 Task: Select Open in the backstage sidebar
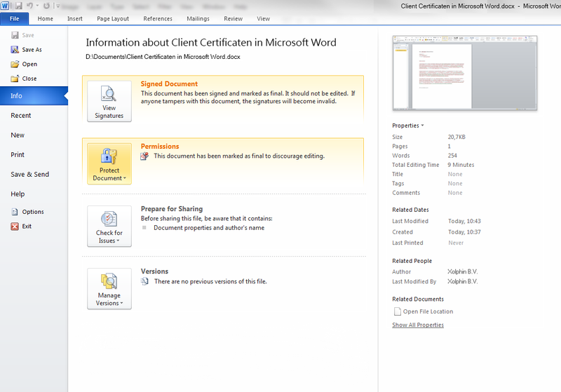[x=29, y=65]
